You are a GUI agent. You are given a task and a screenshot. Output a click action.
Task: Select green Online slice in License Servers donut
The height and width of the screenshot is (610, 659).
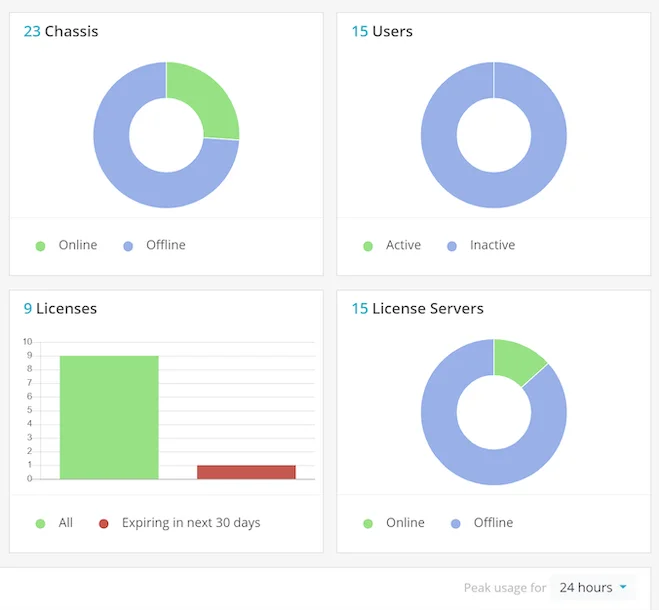point(517,361)
